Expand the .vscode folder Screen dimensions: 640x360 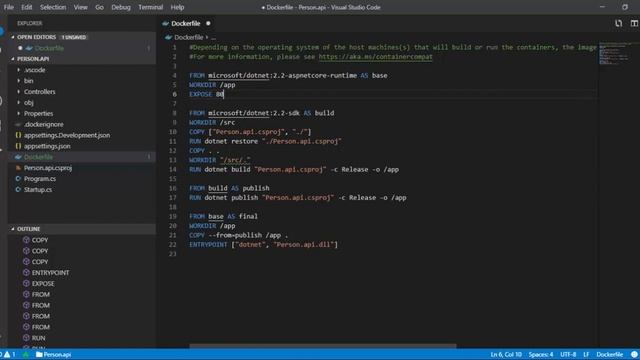click(34, 70)
